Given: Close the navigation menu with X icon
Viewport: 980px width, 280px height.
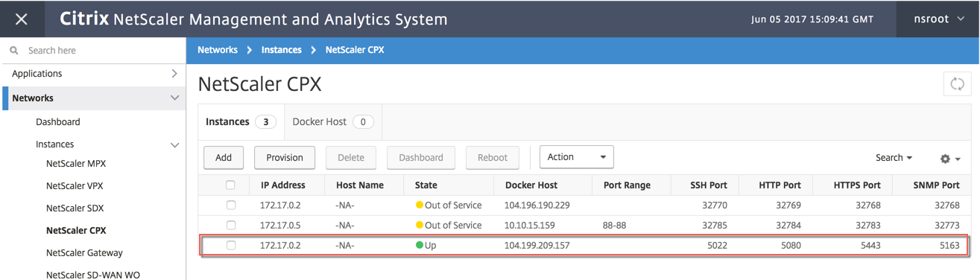Looking at the screenshot, I should pyautogui.click(x=22, y=19).
